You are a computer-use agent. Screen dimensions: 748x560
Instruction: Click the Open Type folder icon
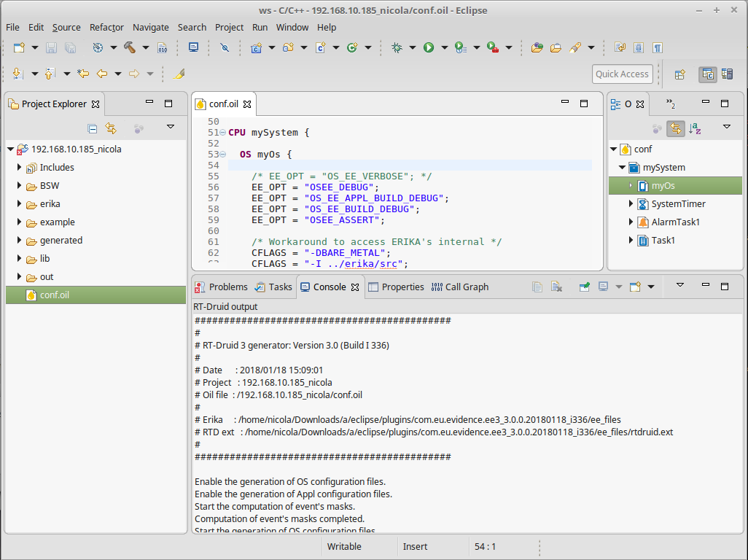(x=537, y=47)
